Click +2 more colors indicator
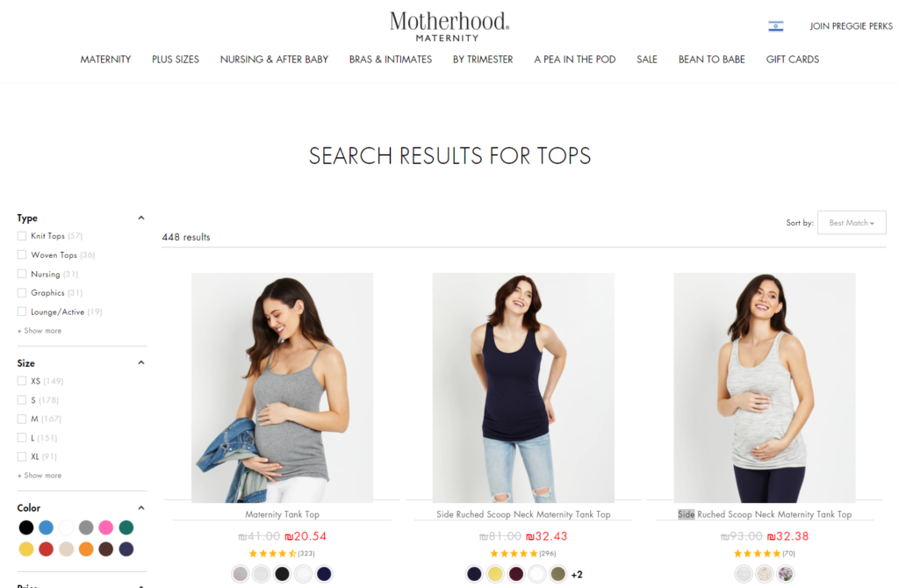The width and height of the screenshot is (899, 588). click(577, 574)
